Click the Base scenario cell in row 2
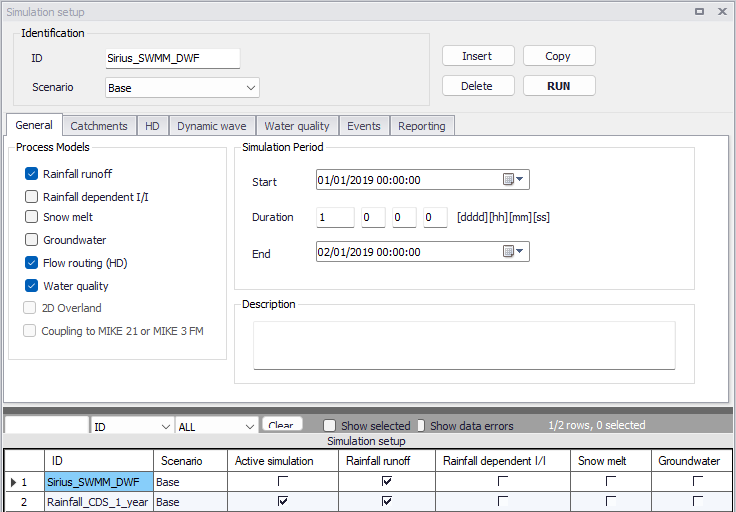Image resolution: width=736 pixels, height=512 pixels. (x=191, y=502)
